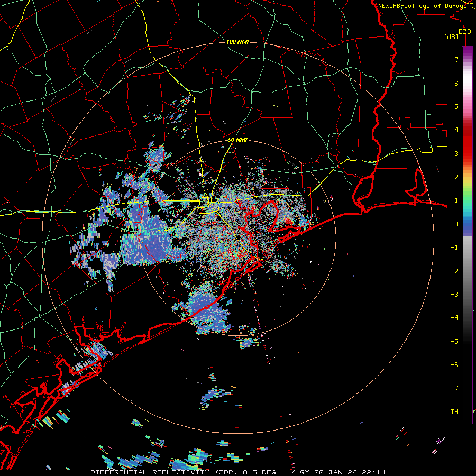This screenshot has width=476, height=476.
Task: Click the 4 dB value on color scale
Action: 456,130
